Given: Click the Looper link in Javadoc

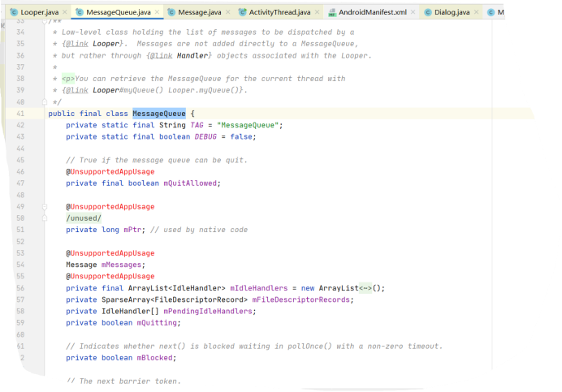Looking at the screenshot, I should [106, 44].
